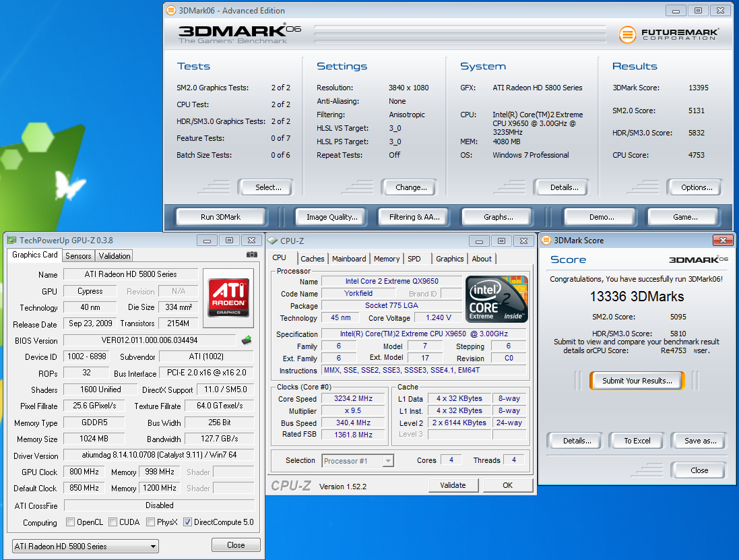Viewport: 739px width, 560px height.
Task: Maximize the CPU-Z window
Action: pos(501,241)
